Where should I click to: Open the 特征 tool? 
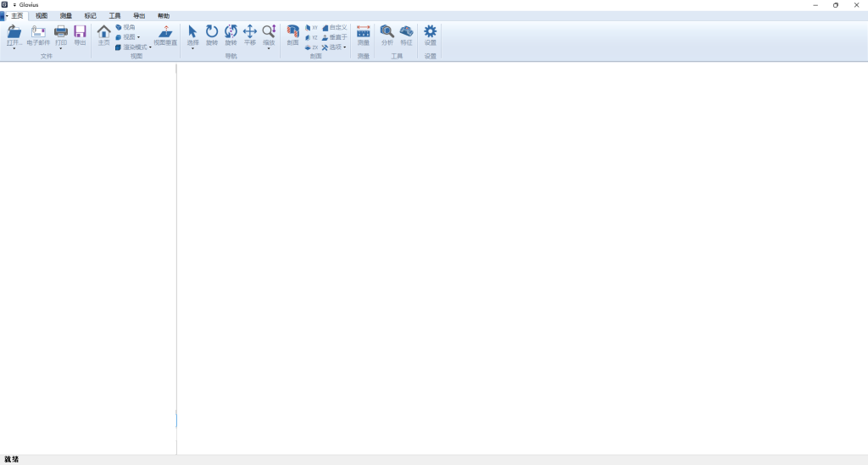click(x=406, y=31)
